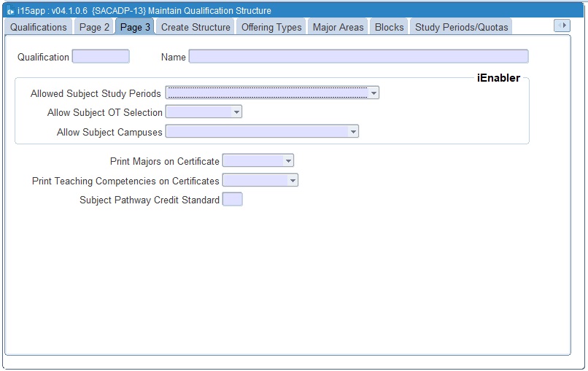
Task: Select the Page 3 tab
Action: (135, 27)
